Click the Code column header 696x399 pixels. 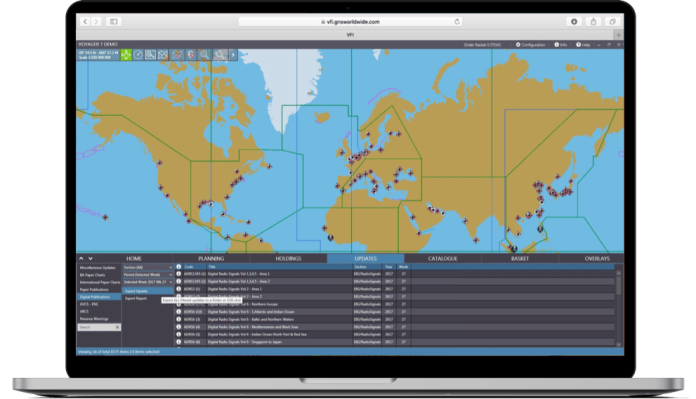click(x=194, y=267)
